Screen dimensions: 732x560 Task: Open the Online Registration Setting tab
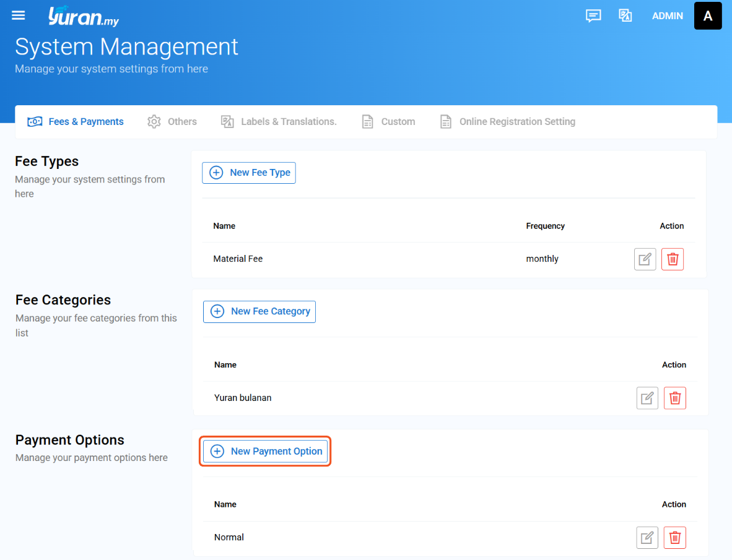pyautogui.click(x=507, y=122)
